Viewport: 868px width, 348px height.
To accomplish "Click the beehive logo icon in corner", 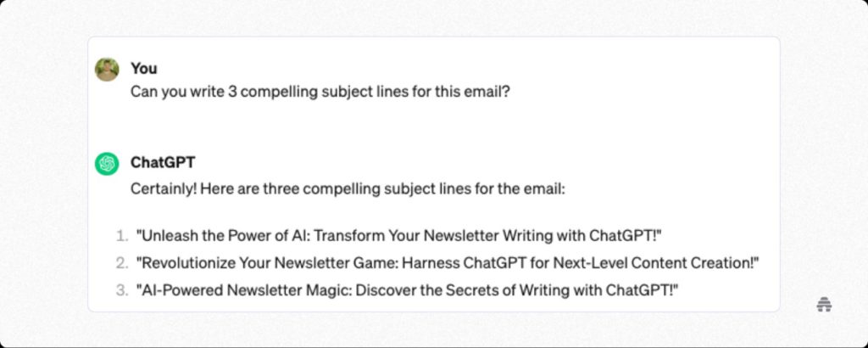I will (823, 305).
